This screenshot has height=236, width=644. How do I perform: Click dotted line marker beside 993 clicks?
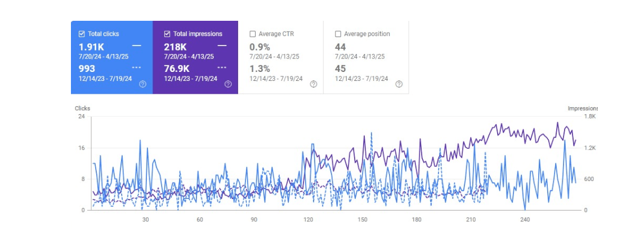(137, 67)
